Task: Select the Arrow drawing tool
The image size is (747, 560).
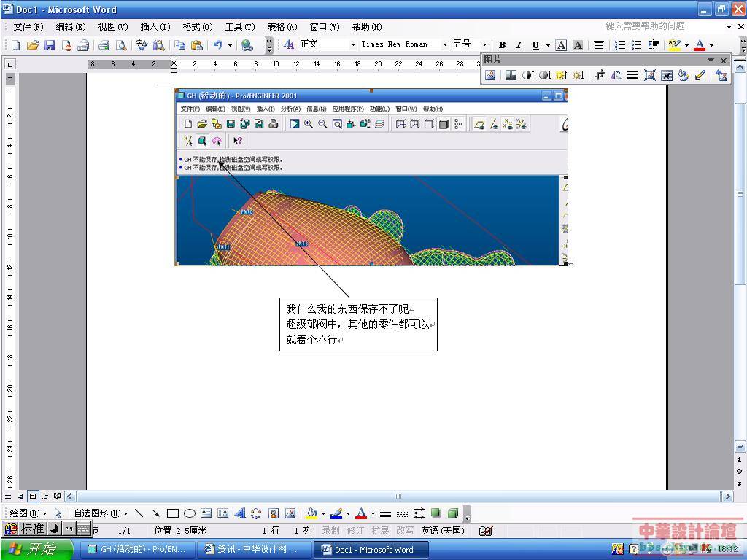Action: 156,513
